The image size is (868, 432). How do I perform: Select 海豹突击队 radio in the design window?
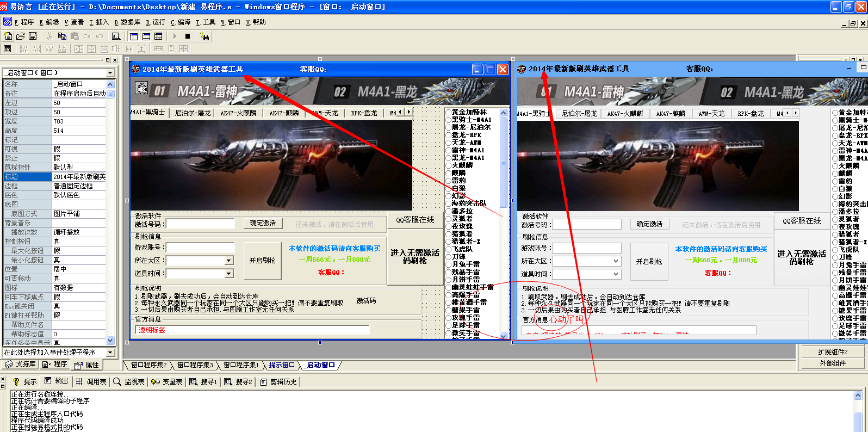coord(449,203)
